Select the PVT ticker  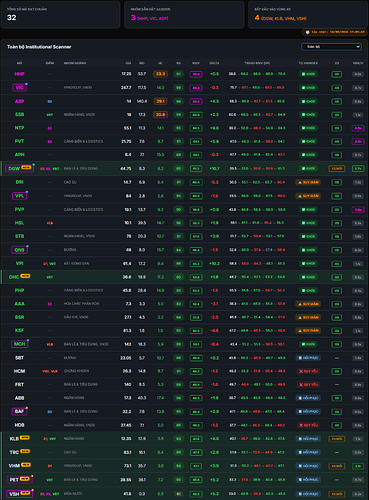pyautogui.click(x=19, y=141)
